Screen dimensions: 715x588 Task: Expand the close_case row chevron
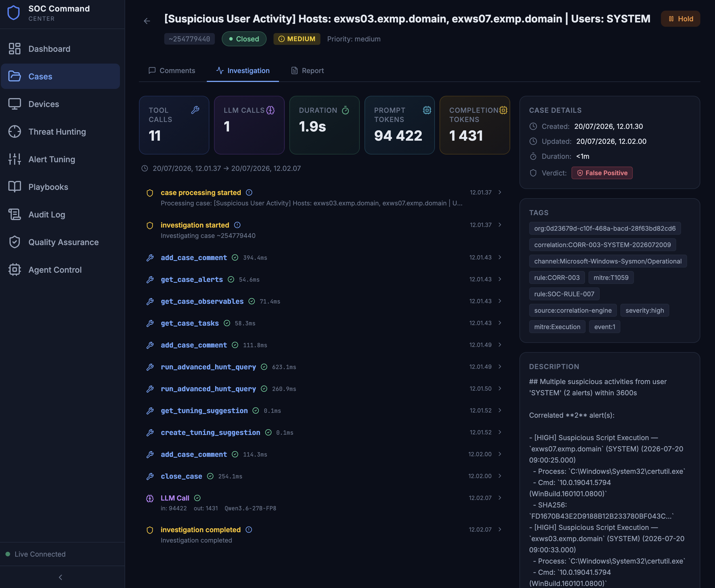[500, 476]
